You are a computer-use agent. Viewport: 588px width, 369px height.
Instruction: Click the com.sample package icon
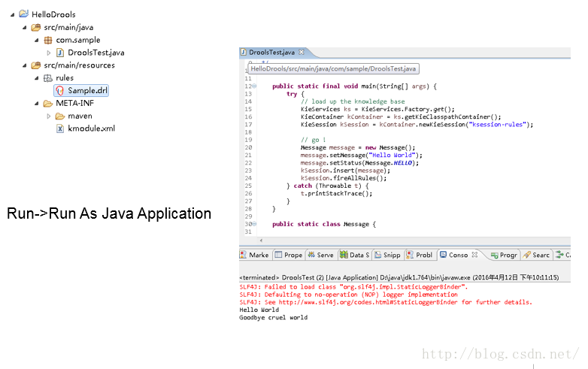(48, 40)
